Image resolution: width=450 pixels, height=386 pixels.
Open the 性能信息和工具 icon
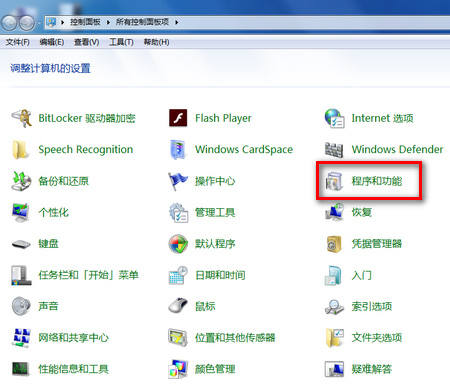pyautogui.click(x=21, y=369)
